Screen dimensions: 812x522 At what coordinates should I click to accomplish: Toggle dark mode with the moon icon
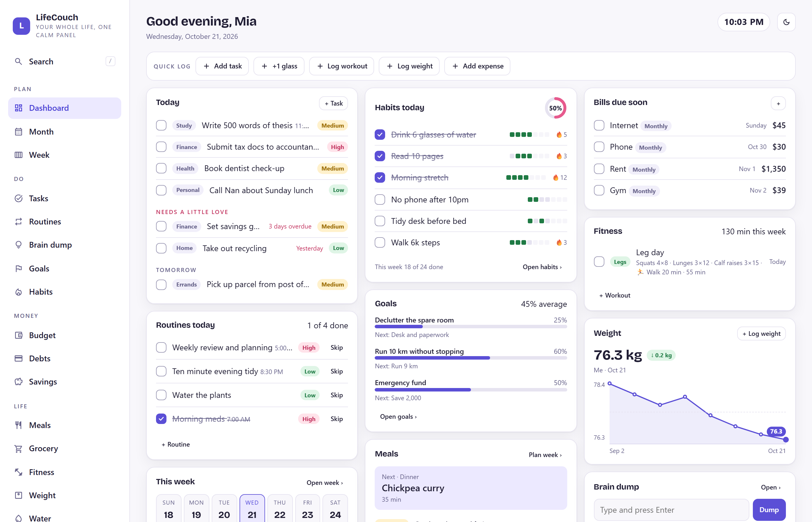pyautogui.click(x=786, y=22)
